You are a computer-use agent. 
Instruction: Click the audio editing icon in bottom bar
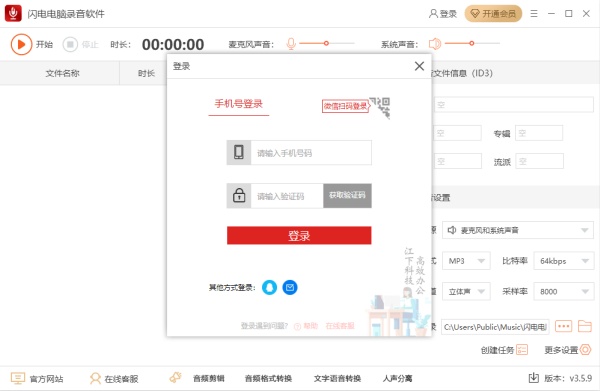click(x=176, y=378)
